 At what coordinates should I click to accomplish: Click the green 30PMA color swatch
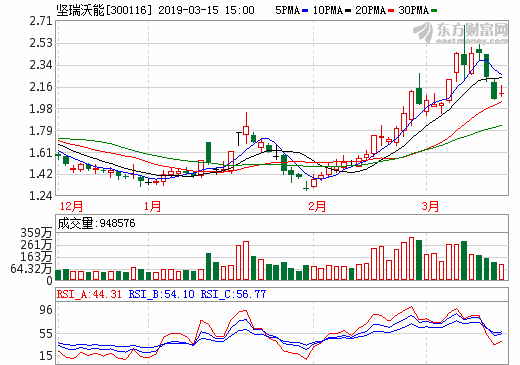tap(434, 11)
